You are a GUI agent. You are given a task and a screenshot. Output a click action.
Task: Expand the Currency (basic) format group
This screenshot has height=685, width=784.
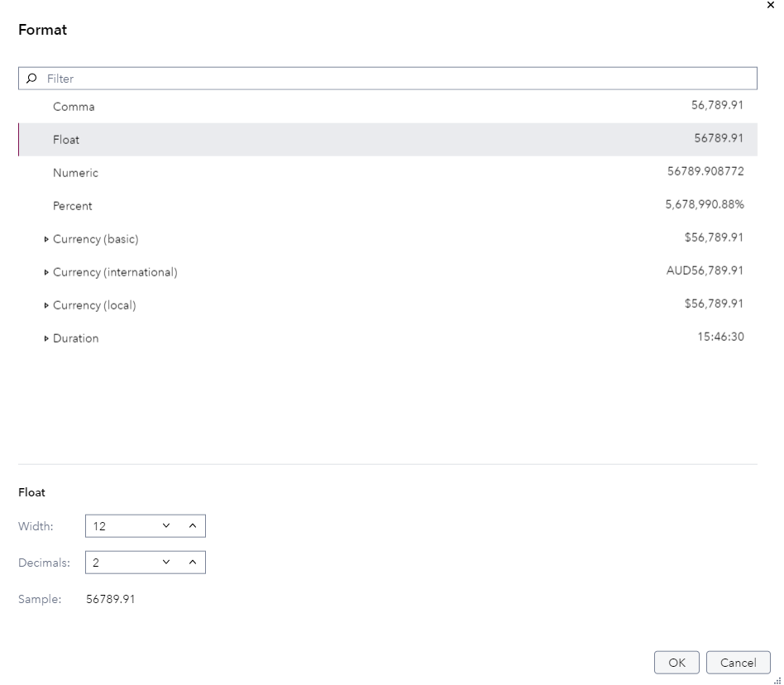click(46, 239)
